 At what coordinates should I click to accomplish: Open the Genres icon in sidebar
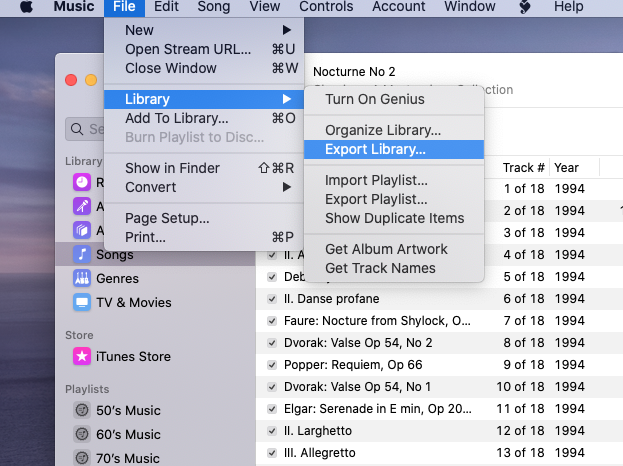(x=82, y=278)
